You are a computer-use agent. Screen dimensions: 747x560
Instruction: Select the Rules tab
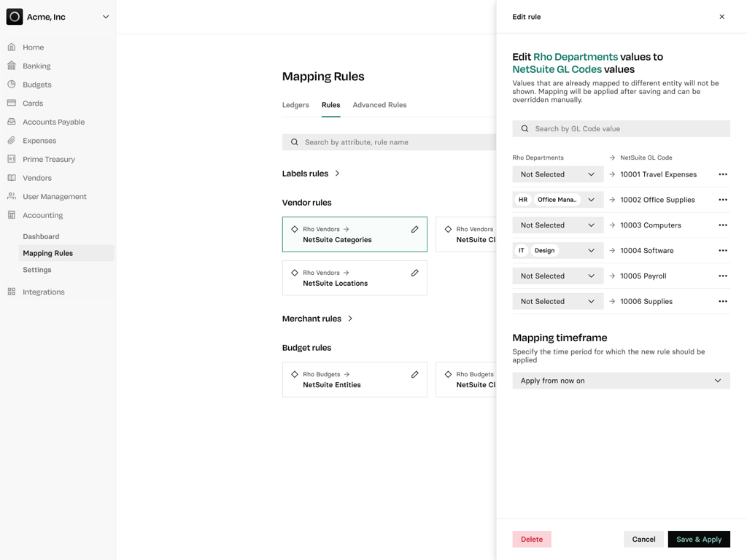point(330,105)
